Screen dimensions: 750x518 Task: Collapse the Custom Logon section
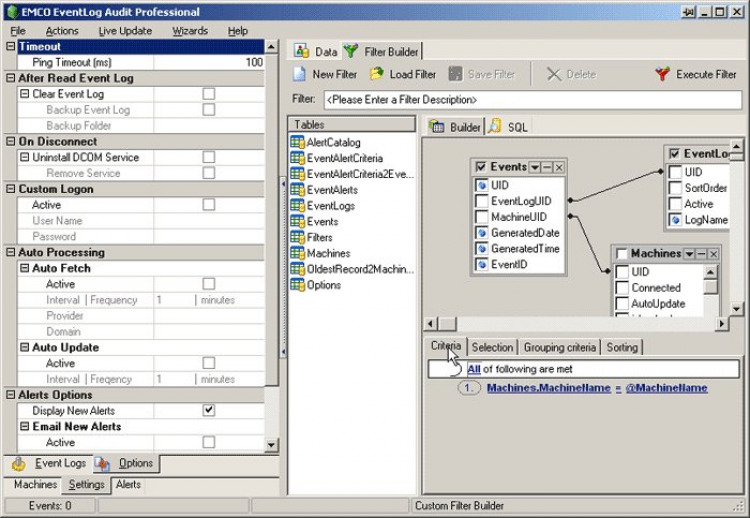tap(11, 188)
